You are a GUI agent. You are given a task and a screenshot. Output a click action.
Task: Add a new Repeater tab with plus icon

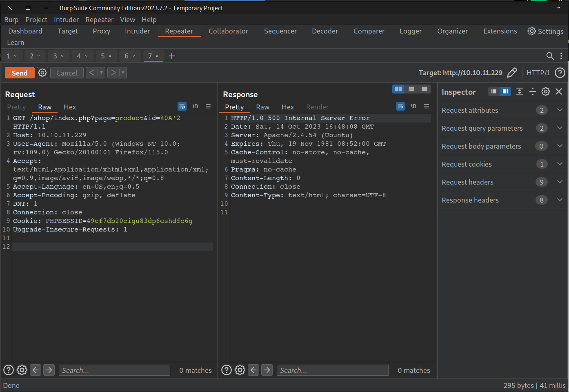click(x=172, y=56)
